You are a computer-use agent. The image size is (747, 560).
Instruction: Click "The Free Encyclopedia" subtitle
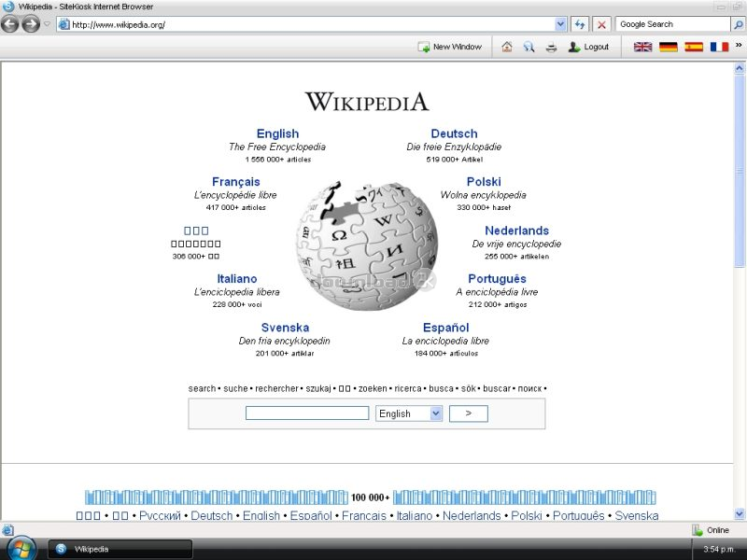click(x=277, y=147)
